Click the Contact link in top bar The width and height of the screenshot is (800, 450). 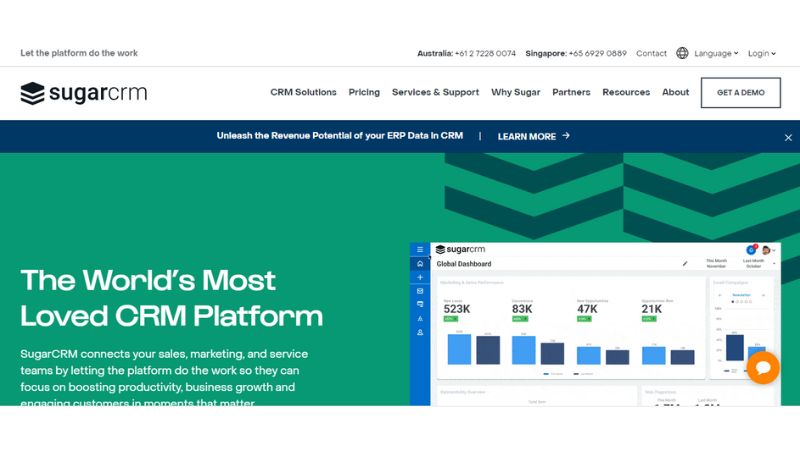pyautogui.click(x=651, y=53)
